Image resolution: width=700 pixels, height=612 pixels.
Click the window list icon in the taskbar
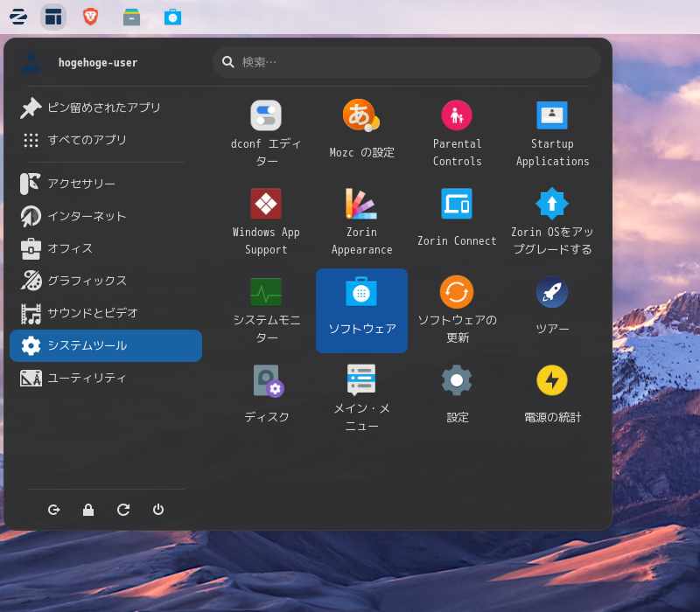(53, 17)
